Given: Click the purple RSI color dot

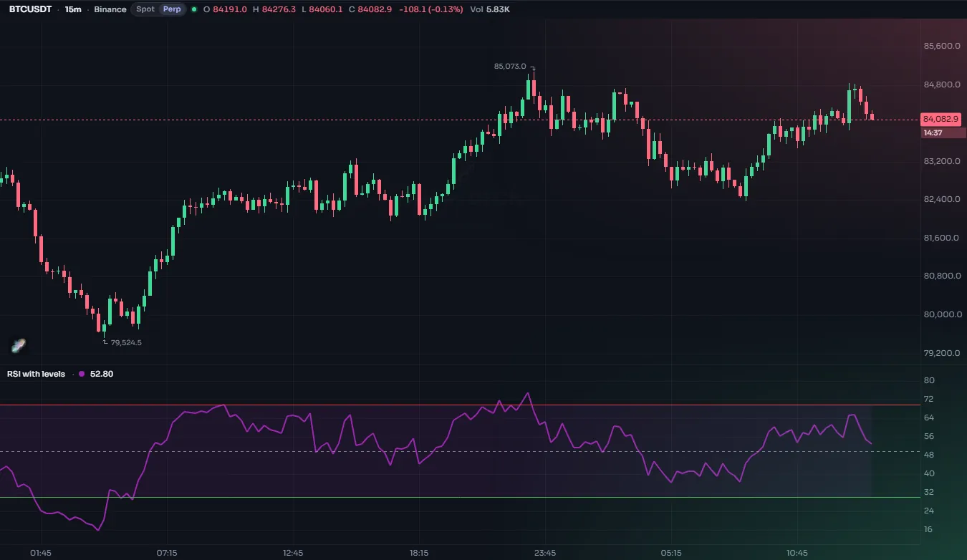Looking at the screenshot, I should click(x=81, y=374).
